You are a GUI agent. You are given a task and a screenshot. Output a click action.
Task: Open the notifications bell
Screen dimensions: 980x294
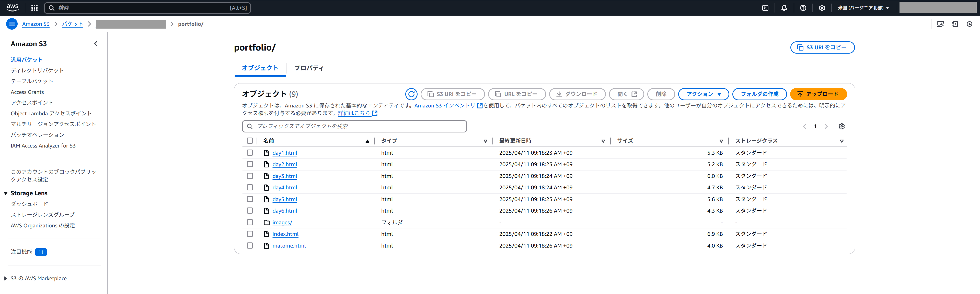[x=784, y=8]
